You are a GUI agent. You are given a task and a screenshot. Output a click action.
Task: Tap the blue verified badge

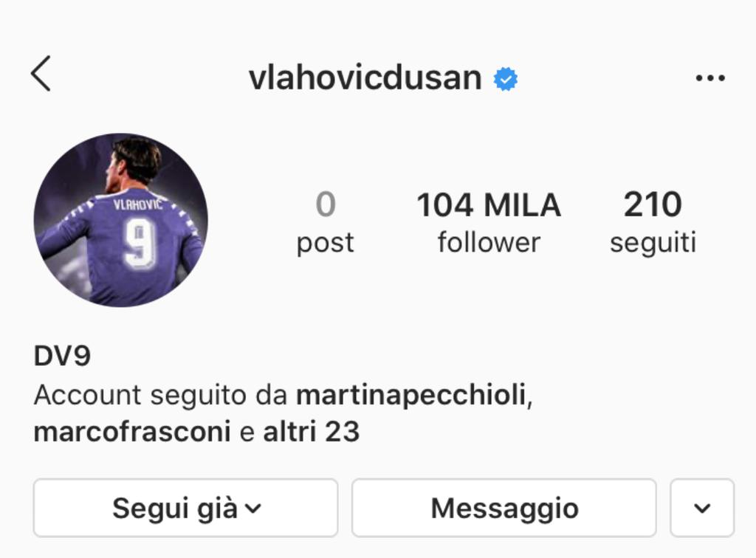click(x=505, y=79)
